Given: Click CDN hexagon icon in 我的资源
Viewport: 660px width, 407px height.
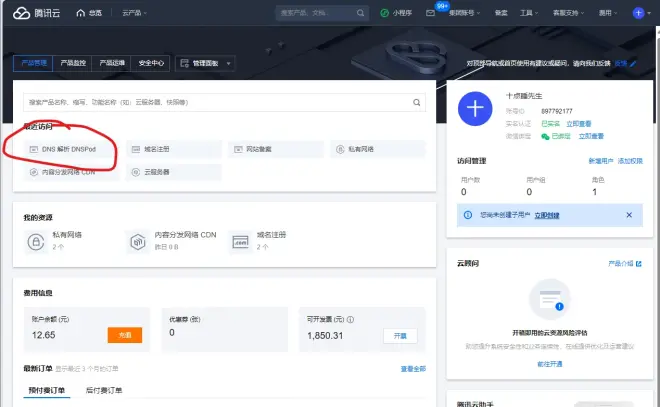Looking at the screenshot, I should click(138, 242).
